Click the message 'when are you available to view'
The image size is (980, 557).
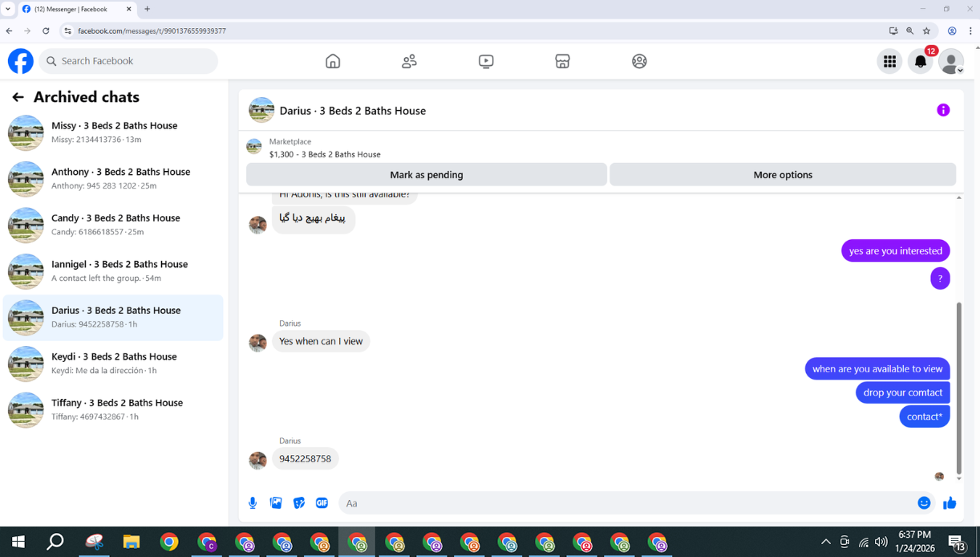point(877,368)
